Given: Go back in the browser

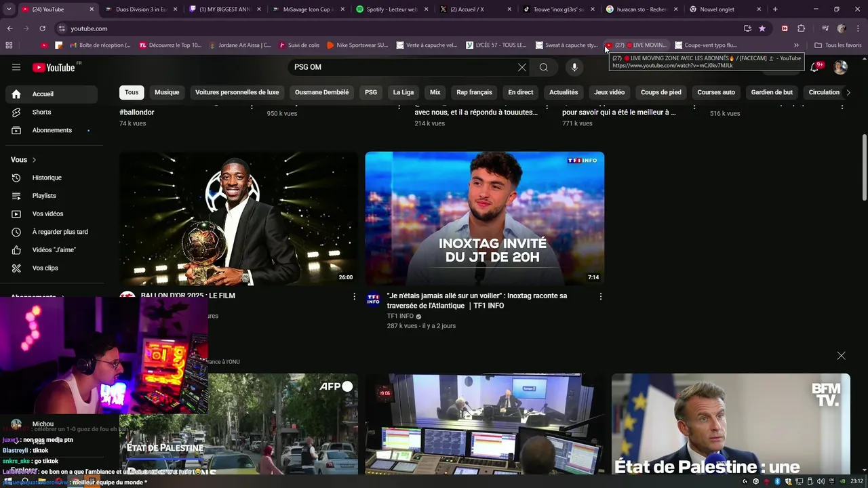Looking at the screenshot, I should (x=10, y=28).
